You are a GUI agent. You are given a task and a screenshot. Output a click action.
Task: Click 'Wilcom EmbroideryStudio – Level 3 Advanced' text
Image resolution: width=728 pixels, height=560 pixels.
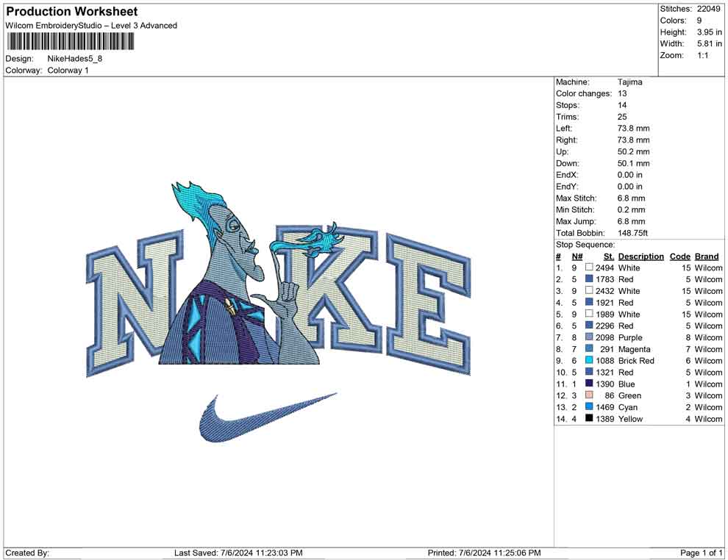pyautogui.click(x=91, y=26)
